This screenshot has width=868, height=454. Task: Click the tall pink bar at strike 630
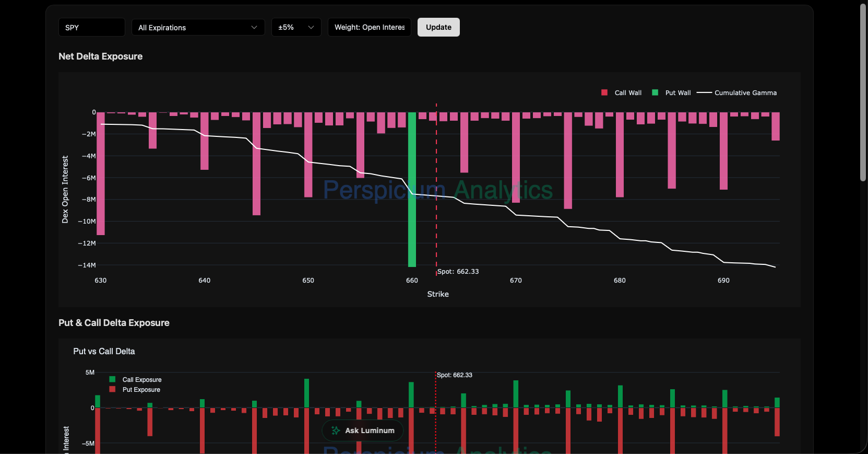pos(101,173)
